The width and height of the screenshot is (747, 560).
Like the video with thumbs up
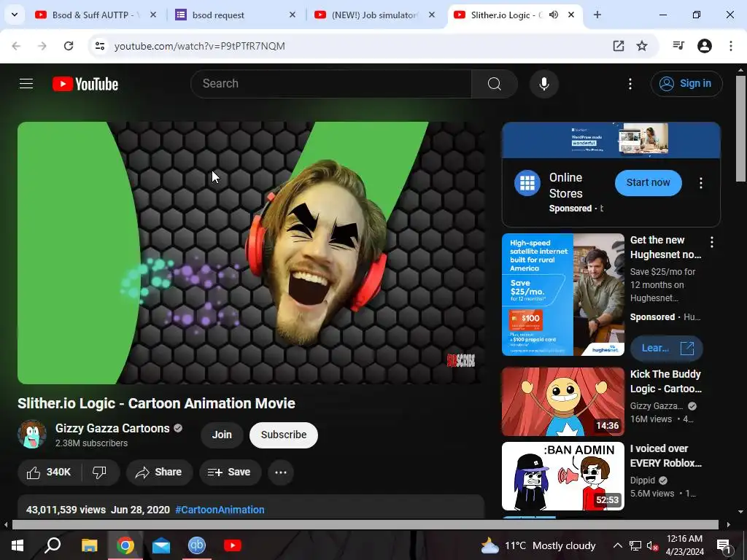tap(49, 472)
